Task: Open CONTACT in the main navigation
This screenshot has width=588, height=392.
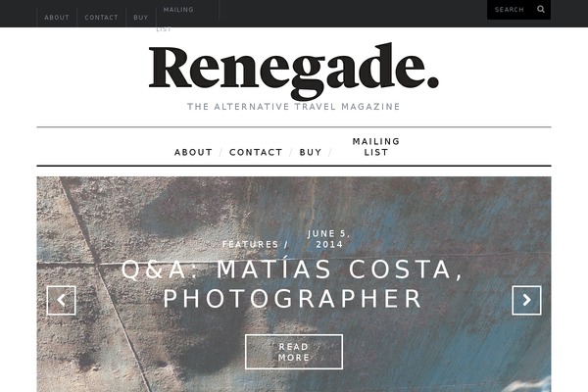Action: 256,152
